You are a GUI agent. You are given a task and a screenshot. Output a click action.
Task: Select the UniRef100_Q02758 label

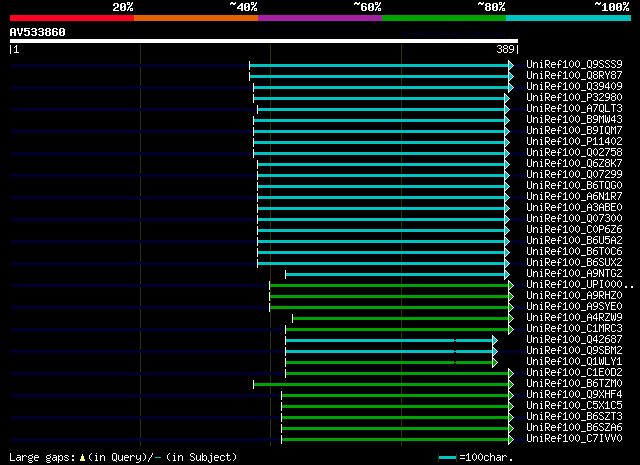tap(574, 152)
